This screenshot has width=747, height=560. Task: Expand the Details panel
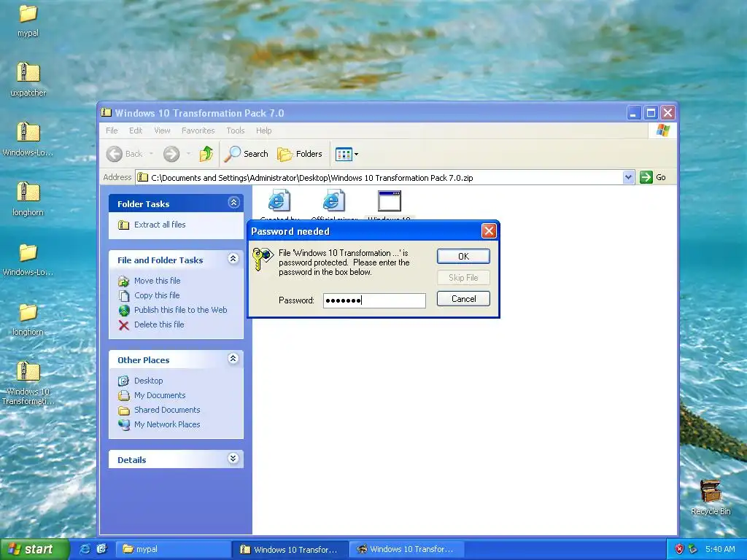233,459
